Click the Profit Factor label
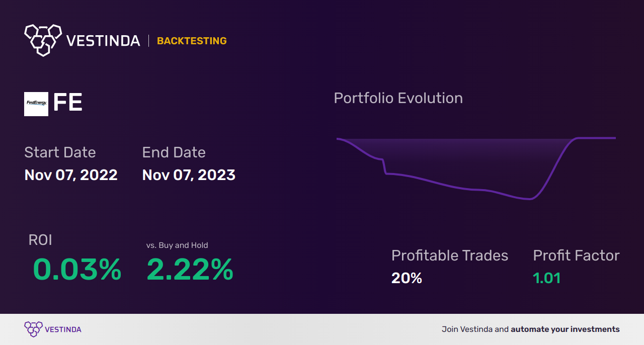Screen dimensions: 644x345 [576, 255]
